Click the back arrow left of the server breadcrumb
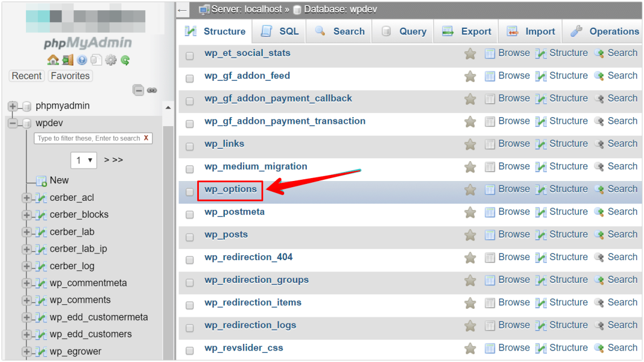Viewport: 644px width, 362px height. (x=182, y=10)
